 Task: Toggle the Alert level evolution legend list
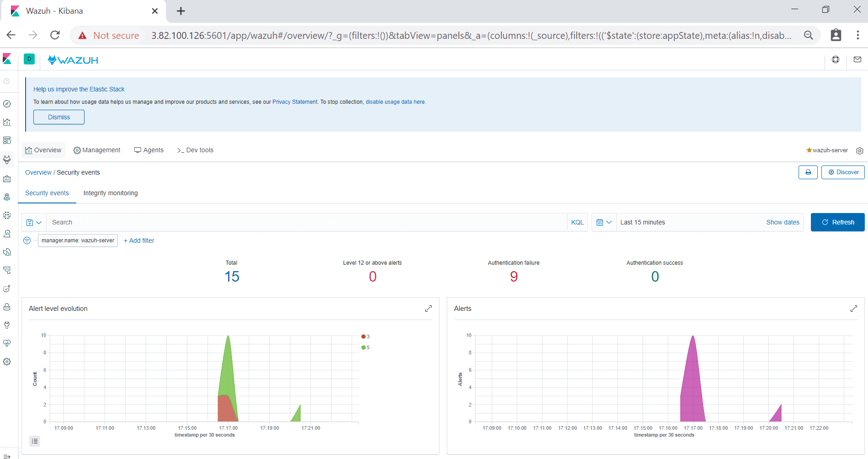(x=35, y=441)
